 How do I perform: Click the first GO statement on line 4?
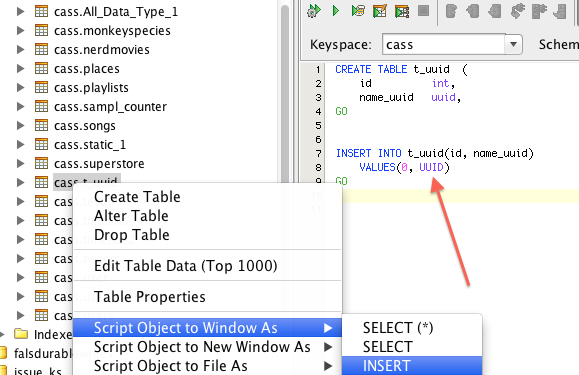pyautogui.click(x=341, y=111)
